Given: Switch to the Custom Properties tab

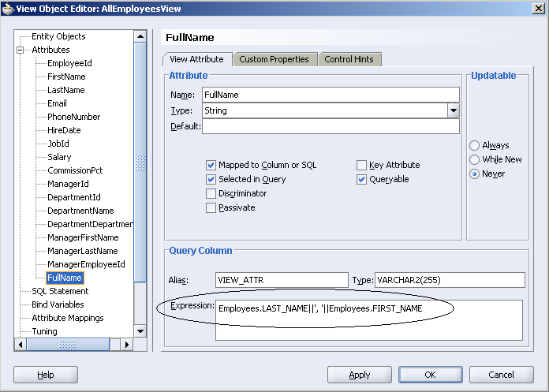Looking at the screenshot, I should tap(274, 59).
